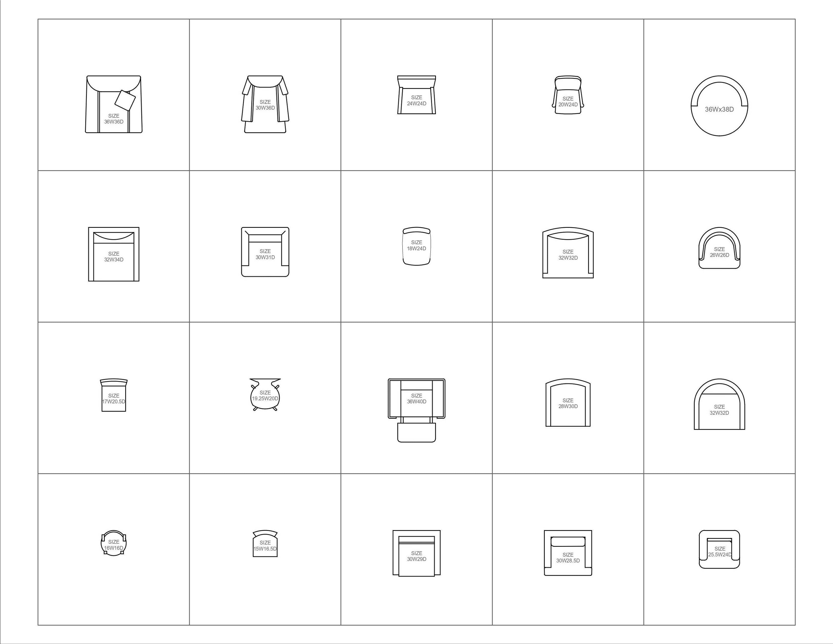This screenshot has width=833, height=644.
Task: Select the 26W26D barrel chair
Action: click(x=719, y=248)
